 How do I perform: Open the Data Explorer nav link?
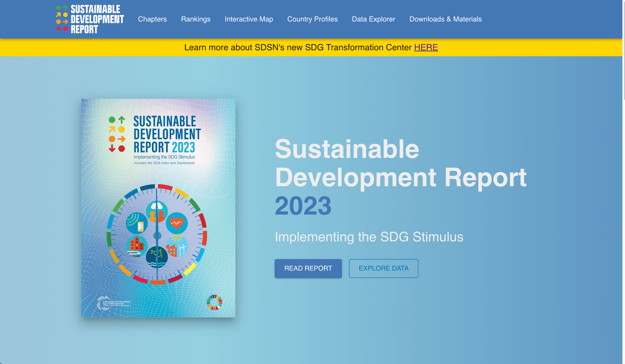coord(373,19)
